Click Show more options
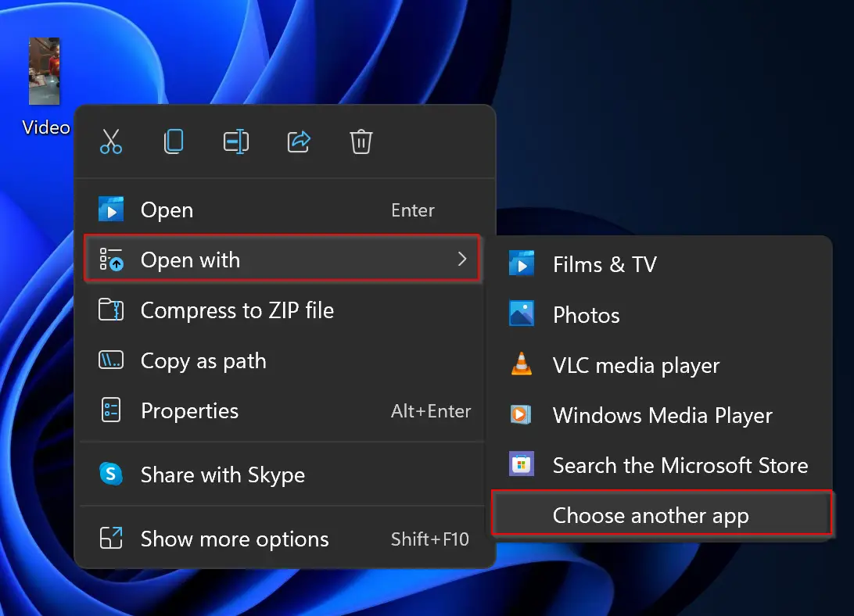This screenshot has height=616, width=854. (x=282, y=539)
